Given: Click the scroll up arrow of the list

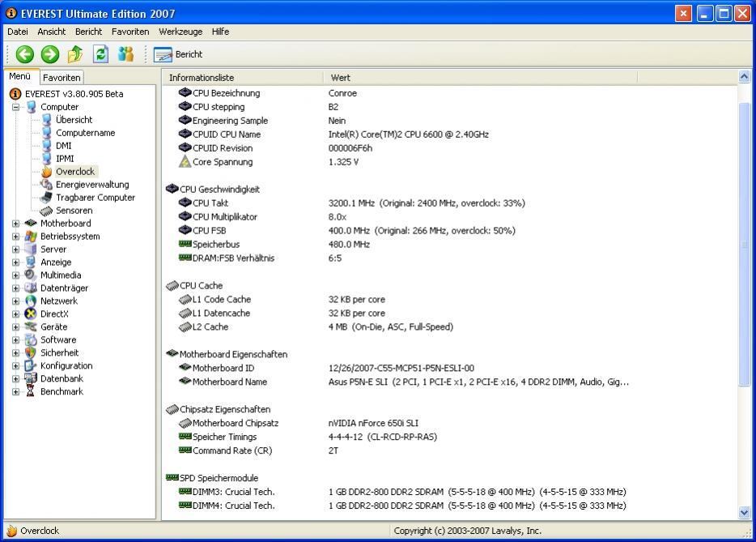Looking at the screenshot, I should (x=744, y=77).
